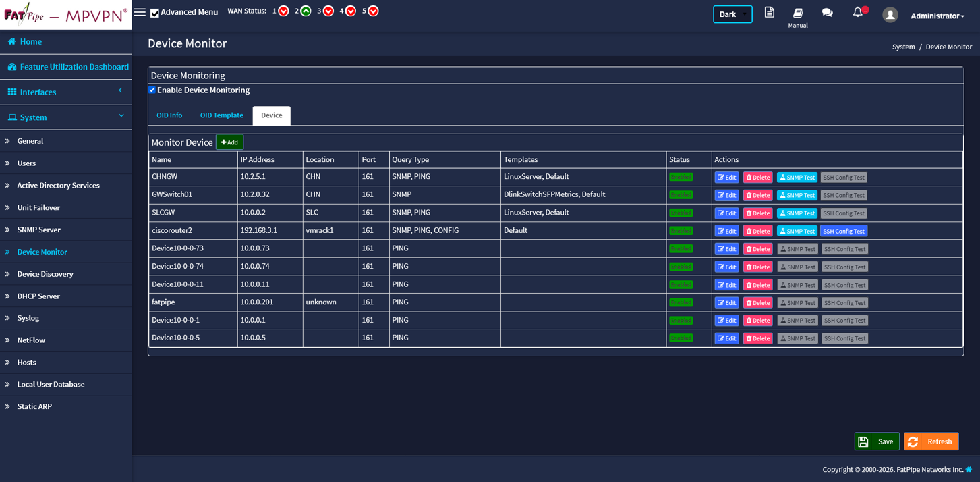Edit the CHNGW device
The height and width of the screenshot is (482, 980).
[726, 178]
